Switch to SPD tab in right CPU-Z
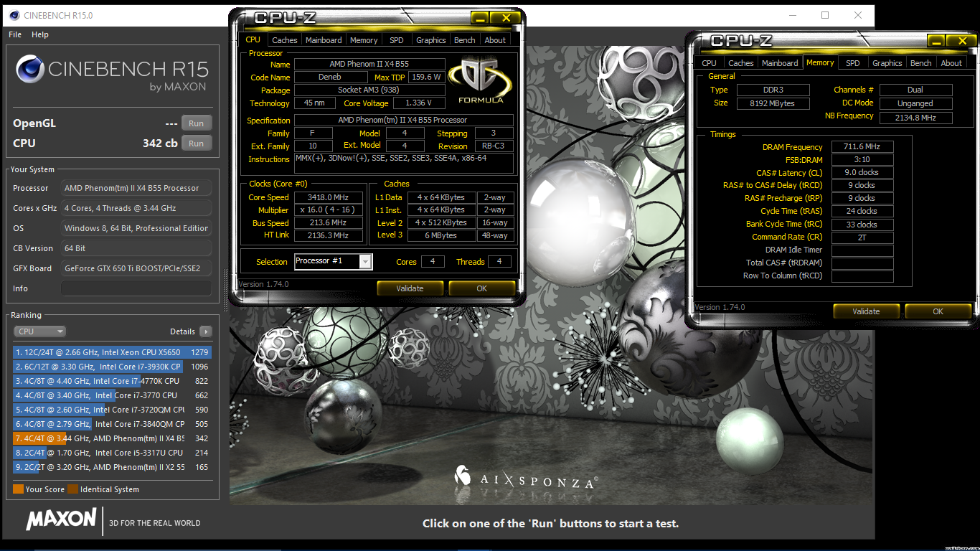This screenshot has height=551, width=980. pos(853,63)
